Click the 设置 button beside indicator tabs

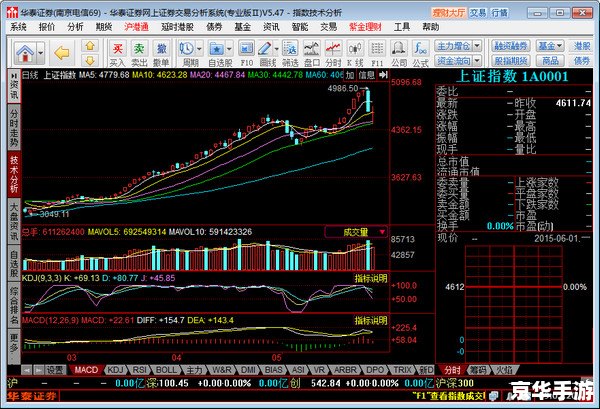click(55, 370)
